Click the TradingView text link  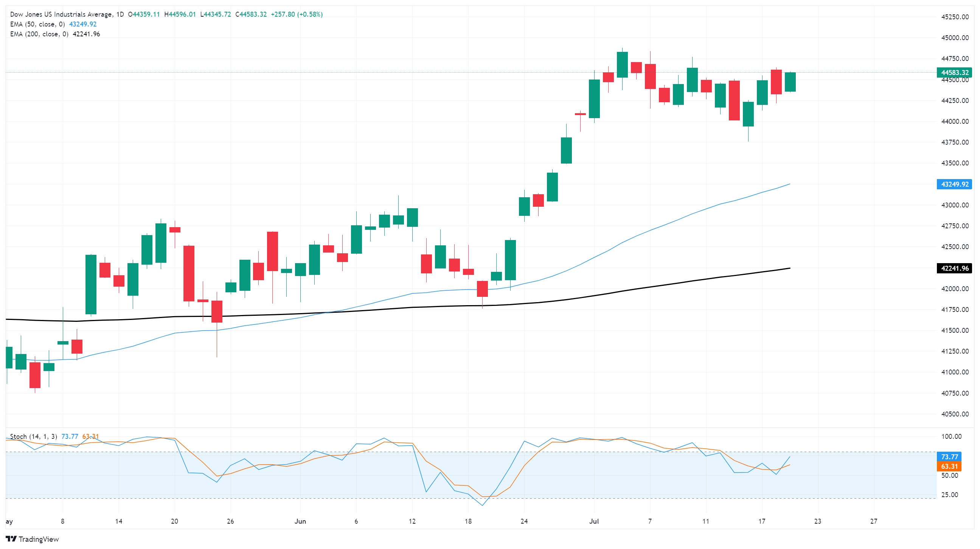(39, 539)
